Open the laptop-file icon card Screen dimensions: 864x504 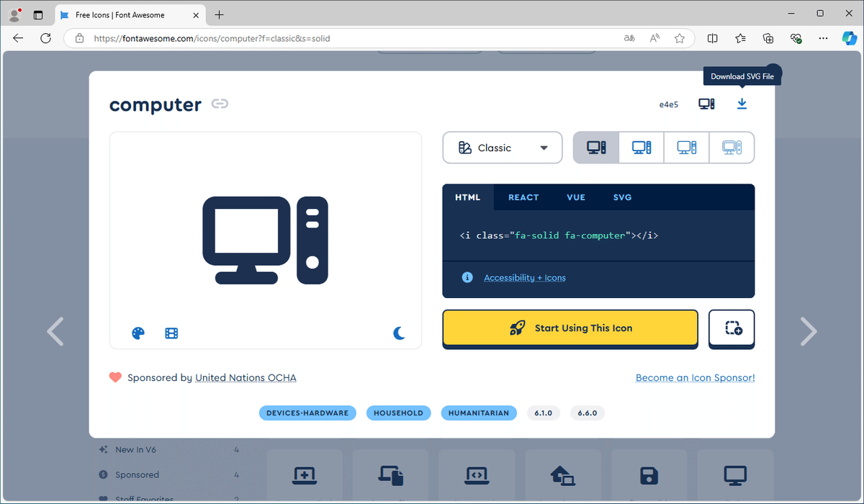pyautogui.click(x=390, y=475)
